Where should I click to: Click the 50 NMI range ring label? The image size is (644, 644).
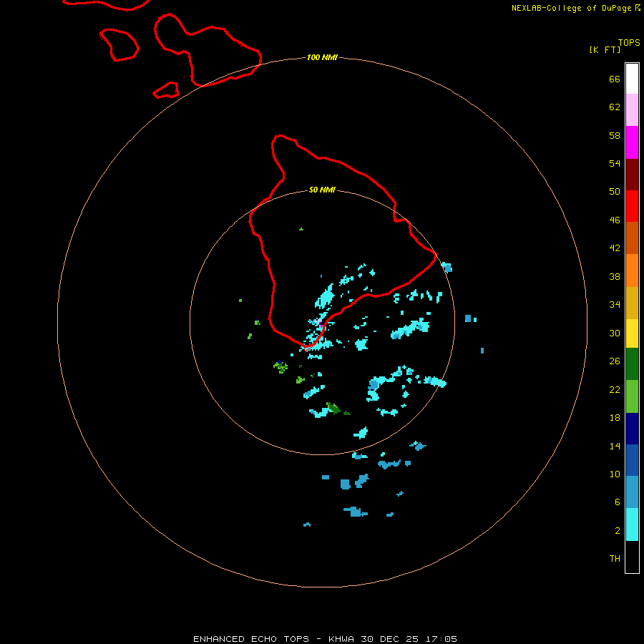(322, 190)
